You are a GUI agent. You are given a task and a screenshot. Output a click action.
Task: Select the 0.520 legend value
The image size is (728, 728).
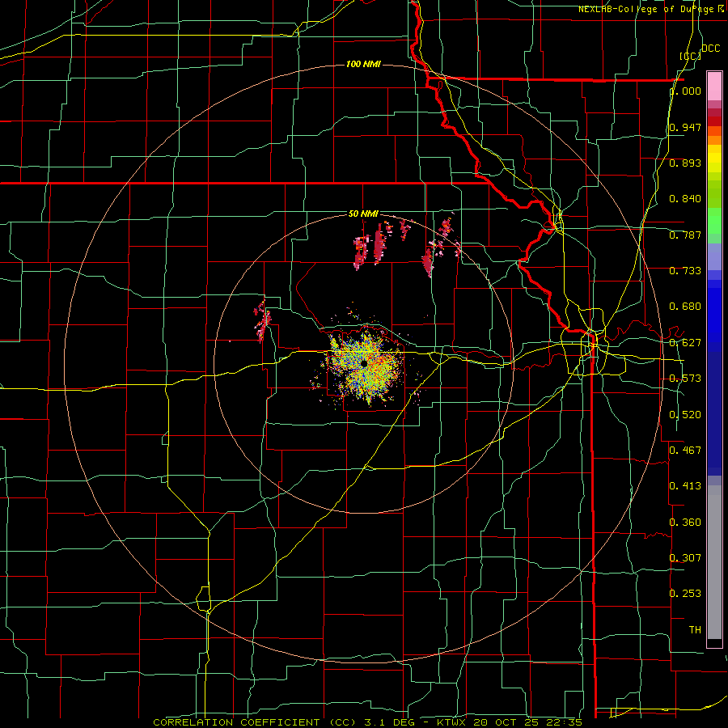pos(685,415)
